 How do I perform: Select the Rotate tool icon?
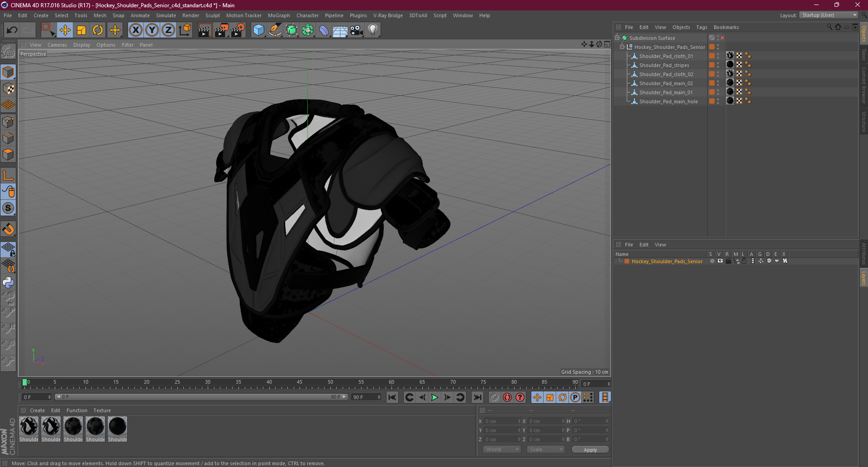(98, 30)
